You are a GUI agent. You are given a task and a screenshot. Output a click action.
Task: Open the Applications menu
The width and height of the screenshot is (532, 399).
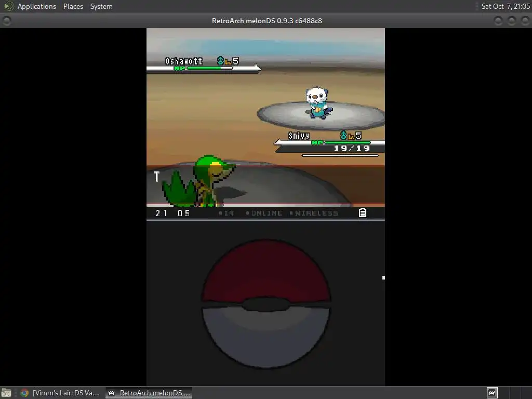(x=37, y=6)
